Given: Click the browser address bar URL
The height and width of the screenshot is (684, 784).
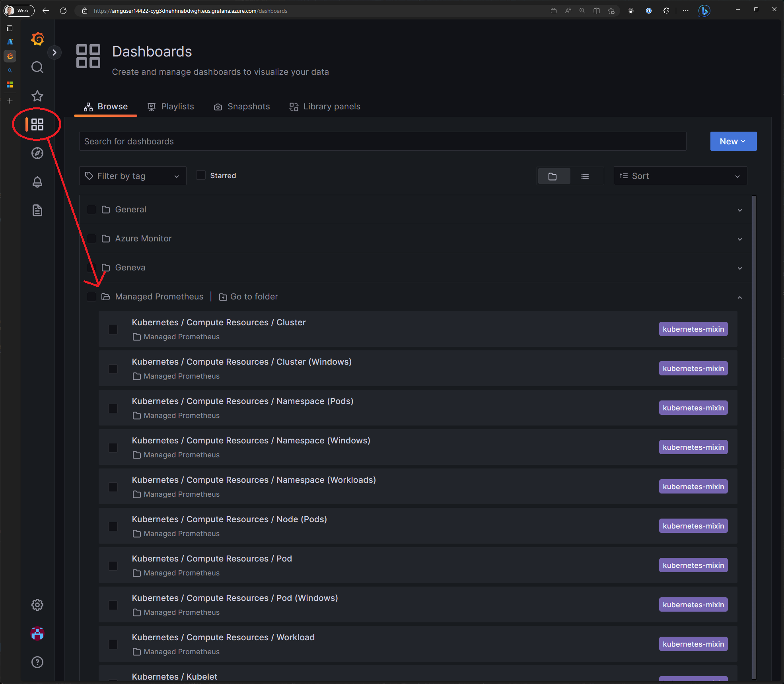Looking at the screenshot, I should coord(191,11).
